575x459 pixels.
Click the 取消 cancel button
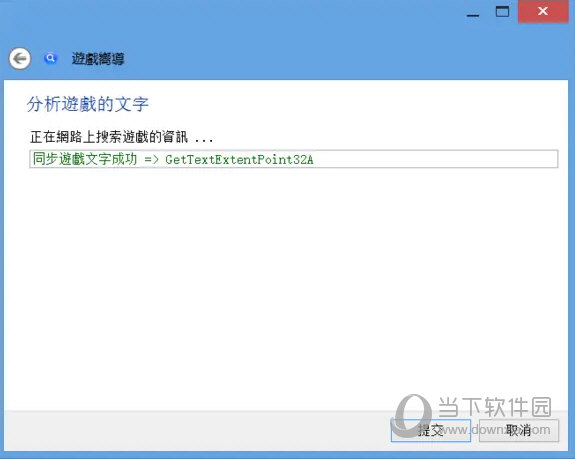click(x=519, y=430)
